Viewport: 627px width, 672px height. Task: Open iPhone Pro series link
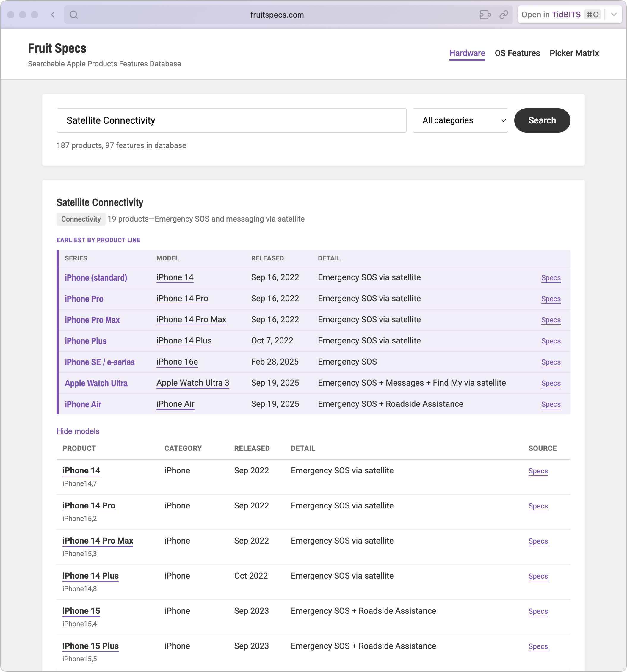coord(84,299)
